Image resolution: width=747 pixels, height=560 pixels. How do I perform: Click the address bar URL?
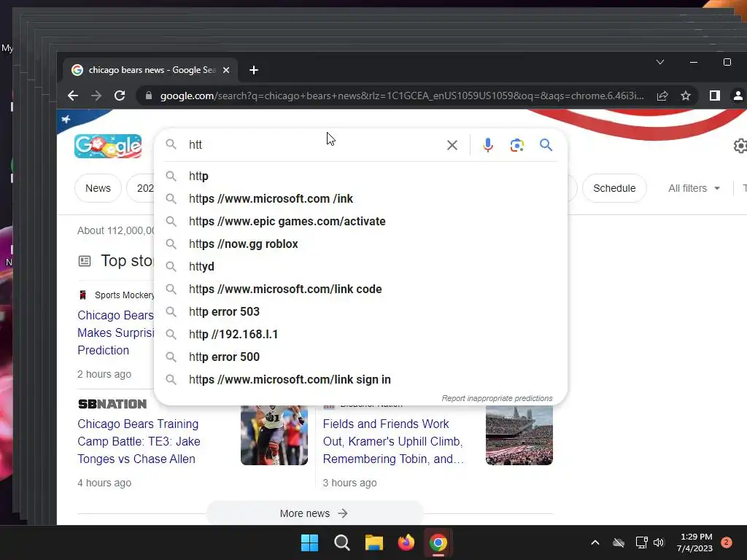pos(402,96)
